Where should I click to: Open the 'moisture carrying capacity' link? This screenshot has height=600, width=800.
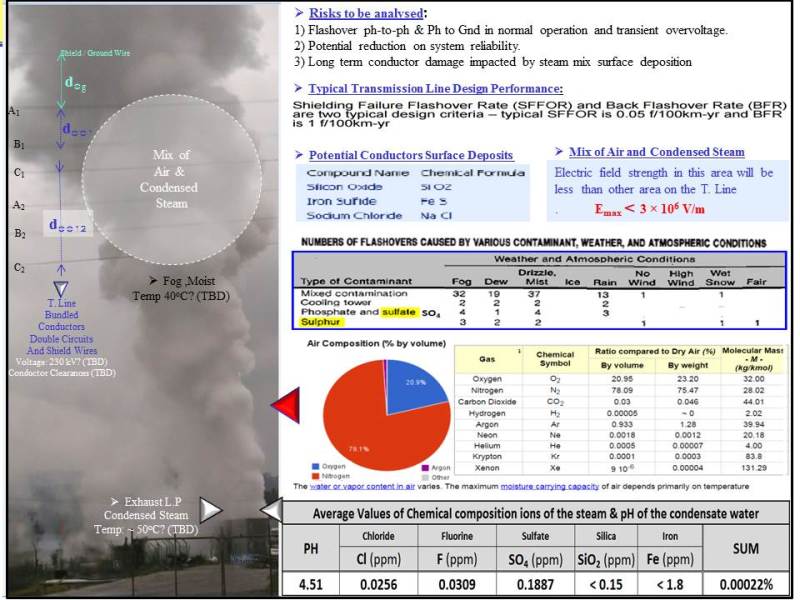[x=549, y=486]
